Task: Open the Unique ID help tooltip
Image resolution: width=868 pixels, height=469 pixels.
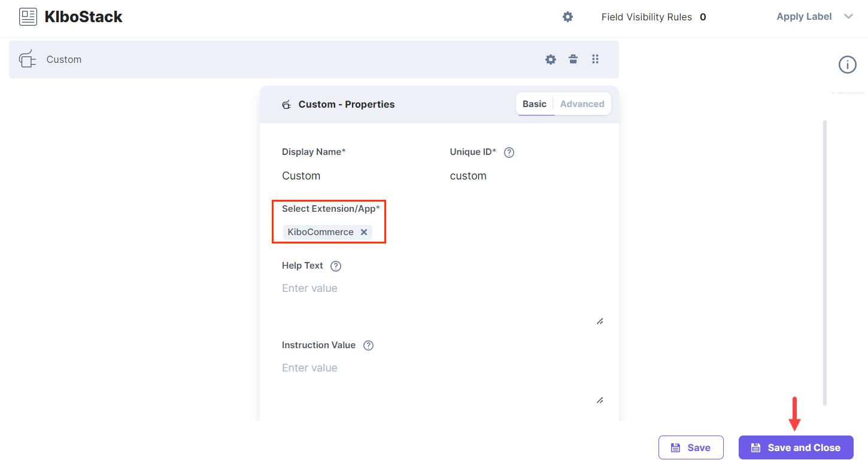Action: tap(509, 152)
